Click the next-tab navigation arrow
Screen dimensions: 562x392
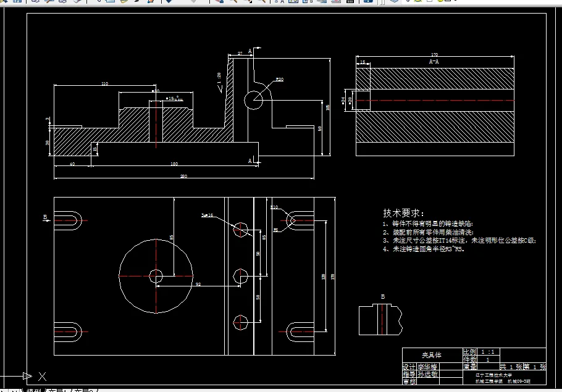pos(15,390)
